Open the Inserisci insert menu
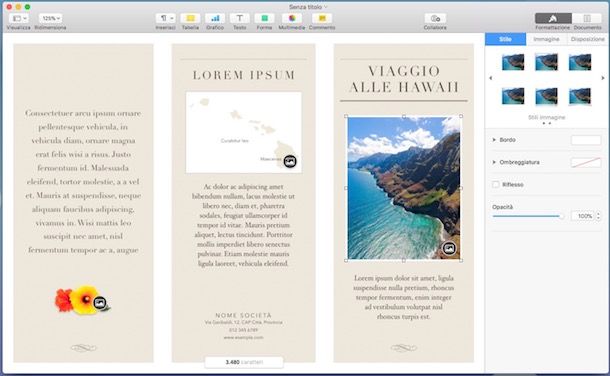Screen dimensions: 610x376 [166, 18]
